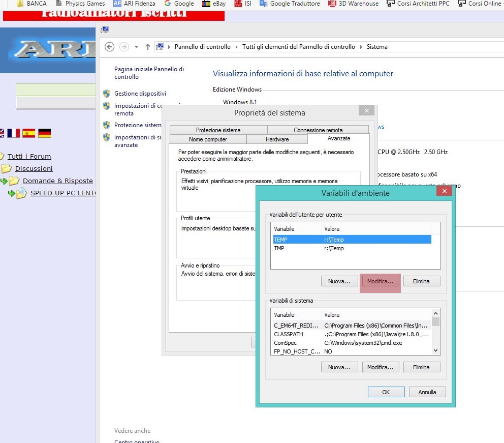The height and width of the screenshot is (443, 504).
Task: Click the shield icon beside Gestione dispositivi
Action: tap(107, 94)
